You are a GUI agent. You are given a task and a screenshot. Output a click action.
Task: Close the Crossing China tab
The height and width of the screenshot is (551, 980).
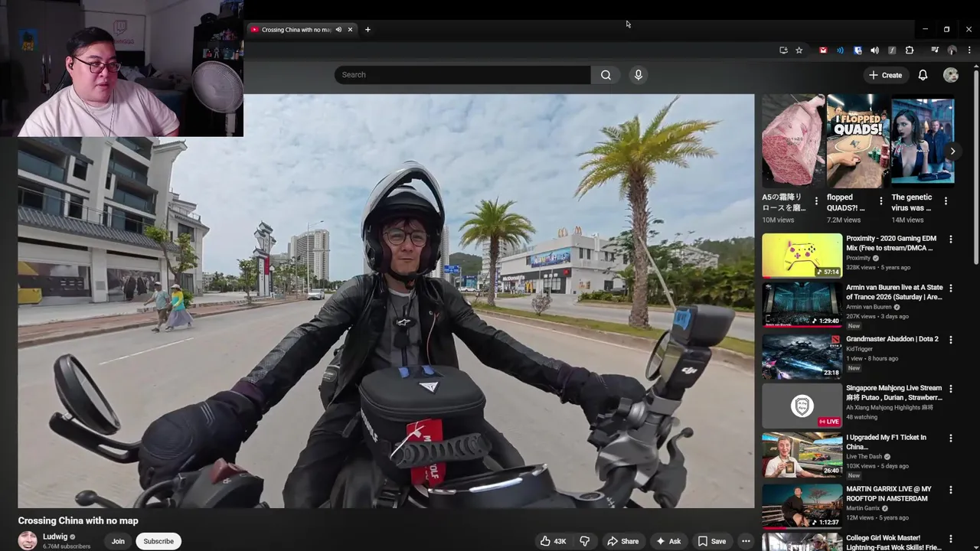coord(350,30)
